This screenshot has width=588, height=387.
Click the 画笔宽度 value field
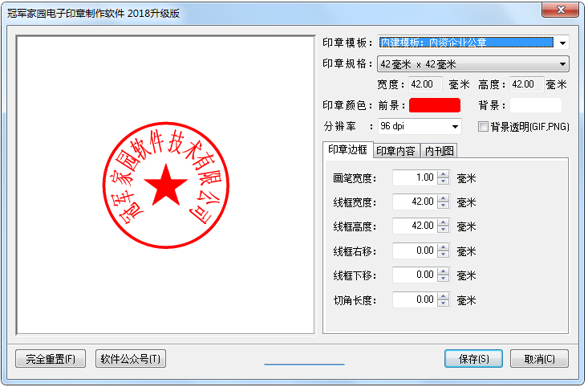pos(415,178)
